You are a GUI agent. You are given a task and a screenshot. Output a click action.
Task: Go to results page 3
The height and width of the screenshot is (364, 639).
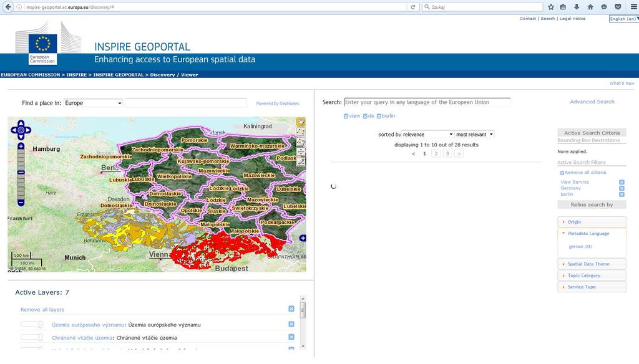[x=447, y=153]
